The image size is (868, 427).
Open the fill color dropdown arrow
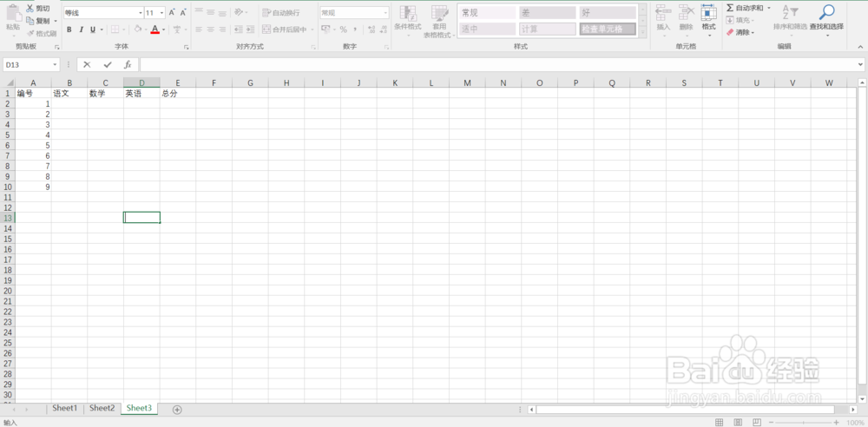pos(146,30)
